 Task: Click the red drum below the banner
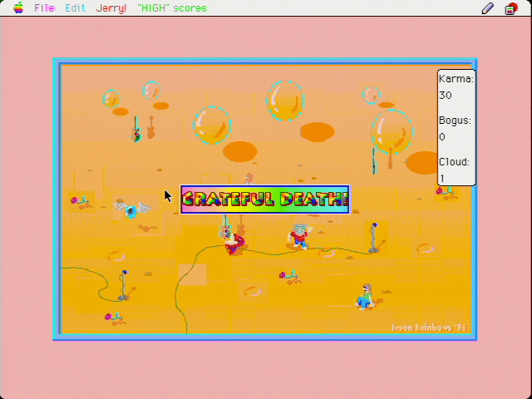[234, 244]
